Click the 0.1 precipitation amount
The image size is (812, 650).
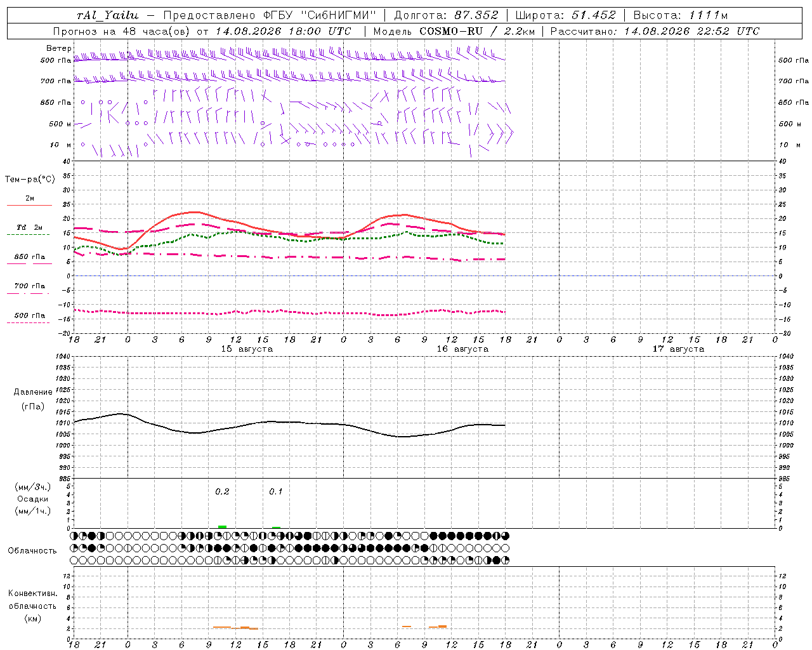tap(276, 492)
